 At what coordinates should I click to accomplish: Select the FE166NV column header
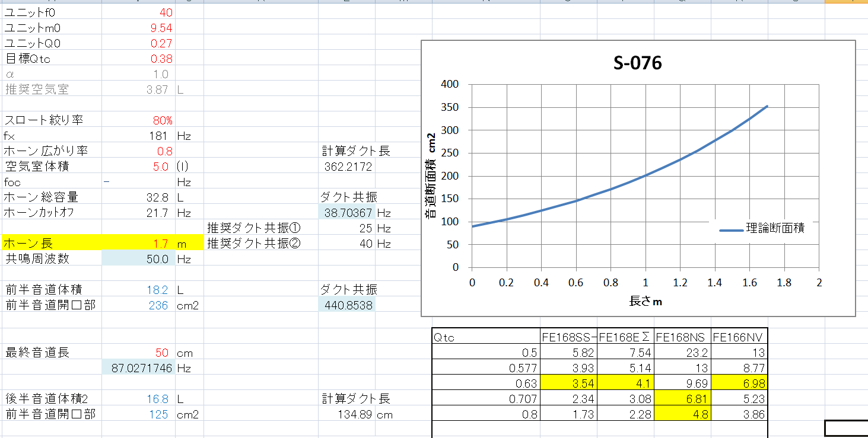click(739, 337)
